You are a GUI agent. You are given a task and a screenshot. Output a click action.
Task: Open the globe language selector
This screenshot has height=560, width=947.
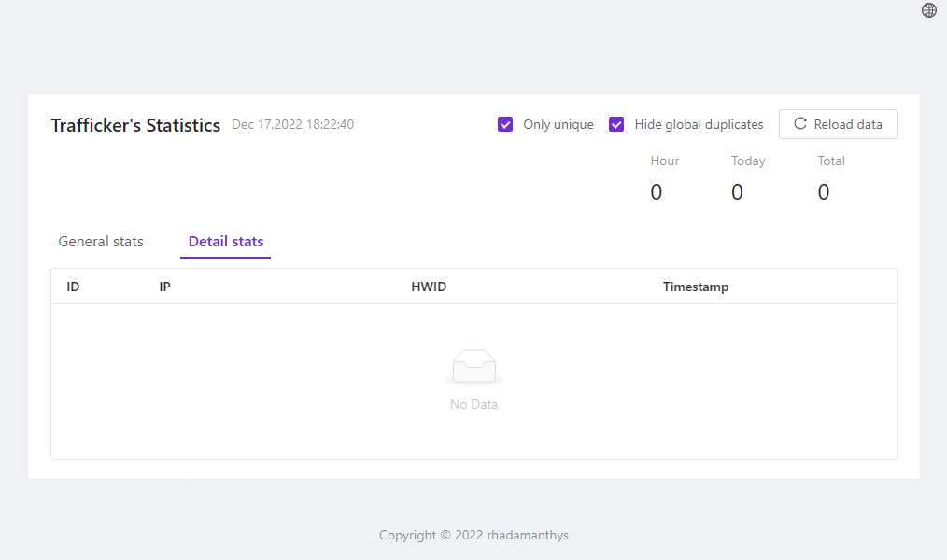(x=929, y=10)
